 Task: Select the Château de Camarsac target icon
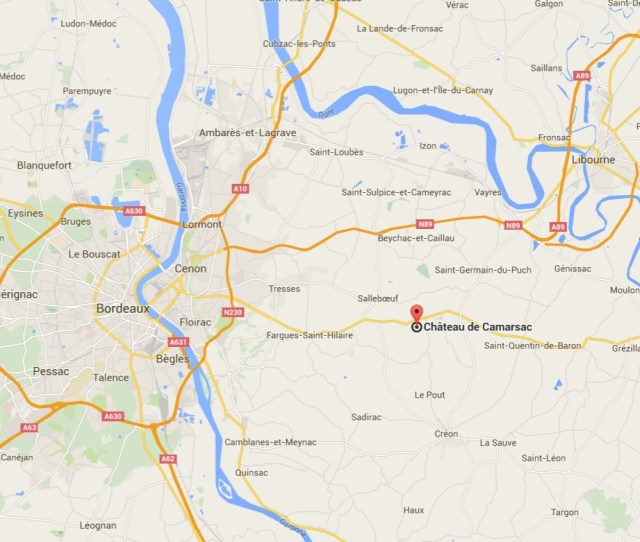tap(416, 327)
